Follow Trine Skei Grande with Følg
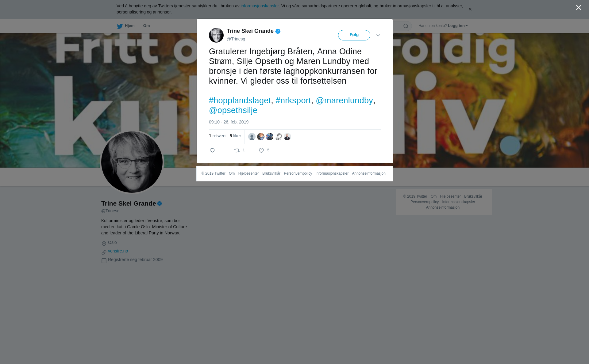The height and width of the screenshot is (364, 589). [x=354, y=35]
